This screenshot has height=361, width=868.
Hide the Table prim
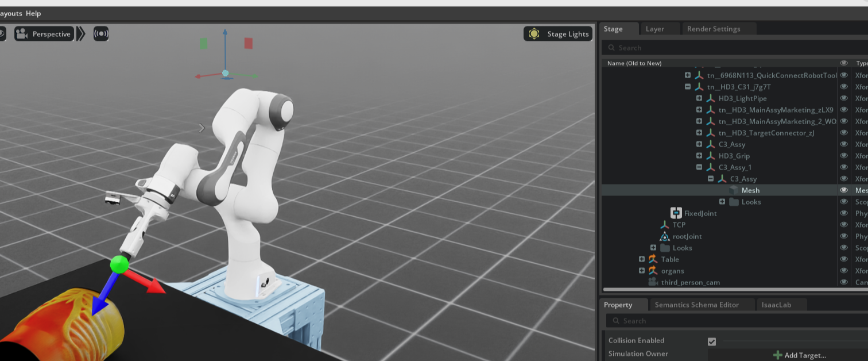tap(843, 259)
